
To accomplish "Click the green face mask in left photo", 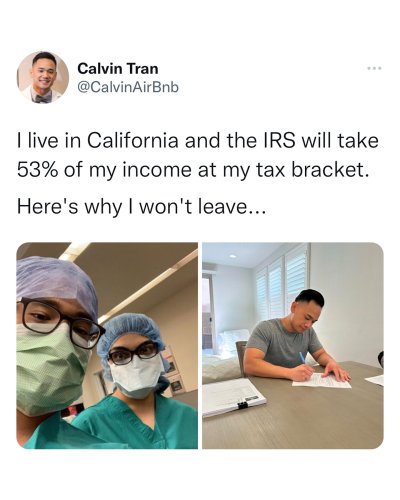I will (x=50, y=368).
